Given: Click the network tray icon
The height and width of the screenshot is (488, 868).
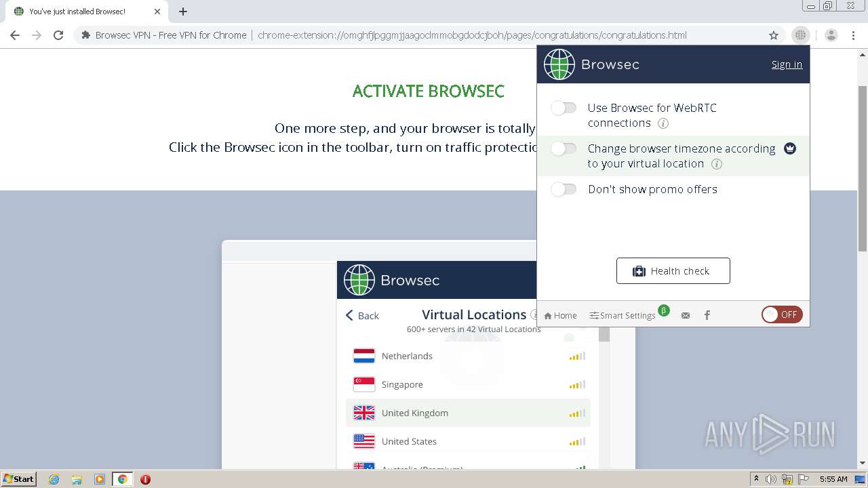Looking at the screenshot, I should point(787,479).
